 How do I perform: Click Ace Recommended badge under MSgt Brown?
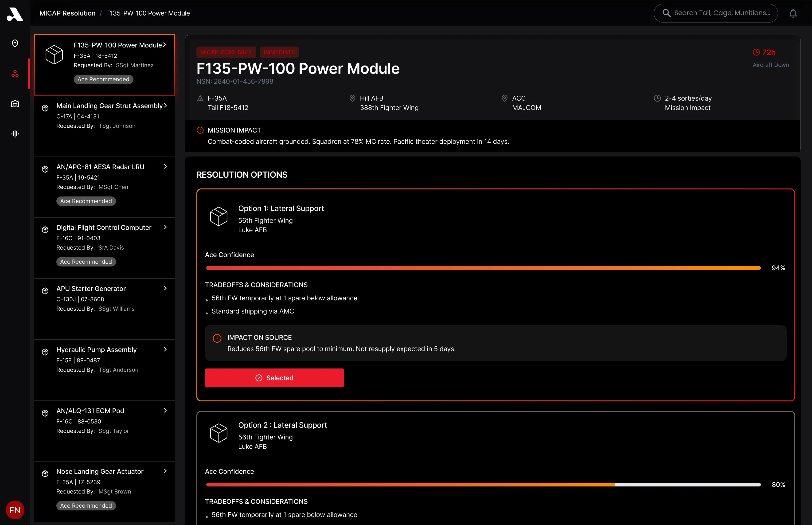click(x=86, y=505)
